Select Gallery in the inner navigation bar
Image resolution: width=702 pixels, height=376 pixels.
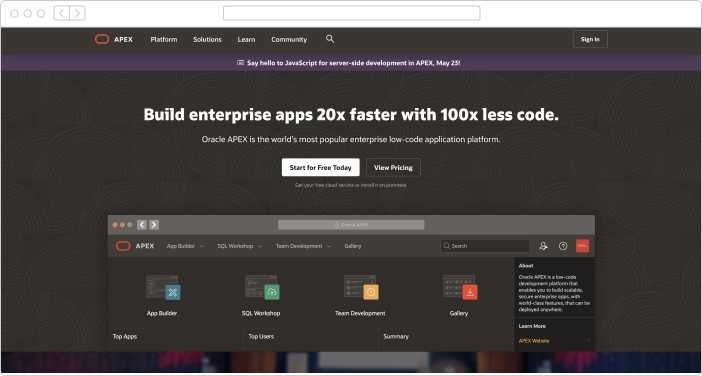point(353,246)
